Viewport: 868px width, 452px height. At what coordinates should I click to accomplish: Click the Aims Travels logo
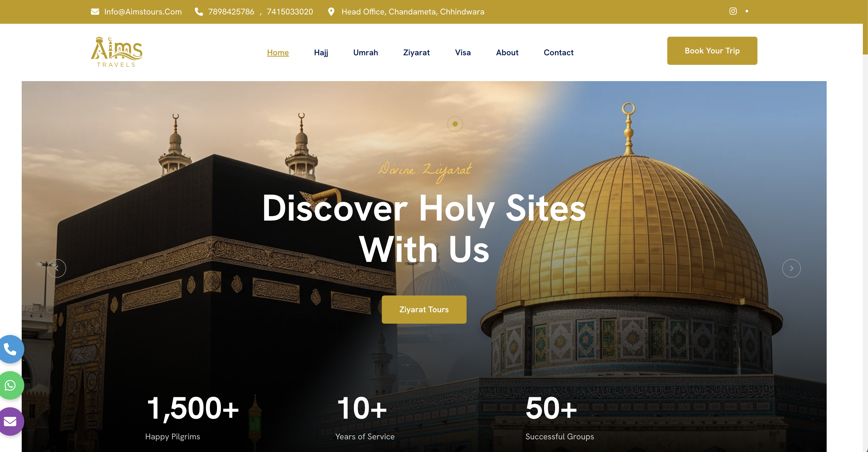(x=117, y=52)
